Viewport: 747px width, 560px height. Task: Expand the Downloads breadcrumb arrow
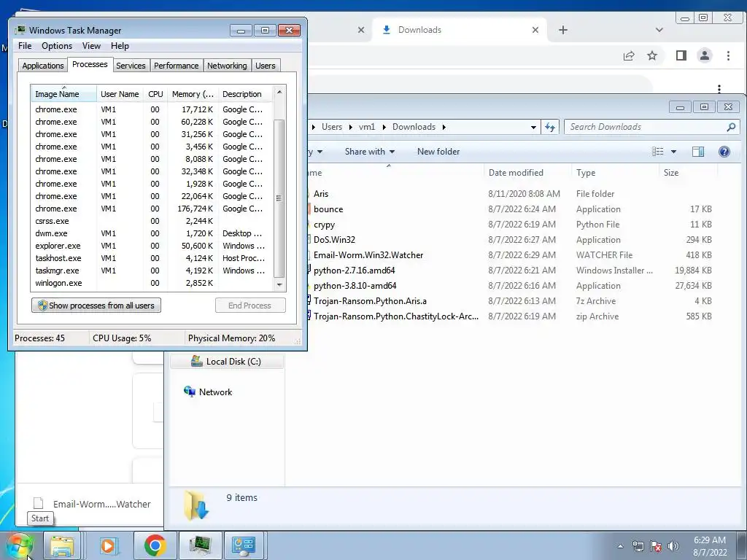(444, 127)
